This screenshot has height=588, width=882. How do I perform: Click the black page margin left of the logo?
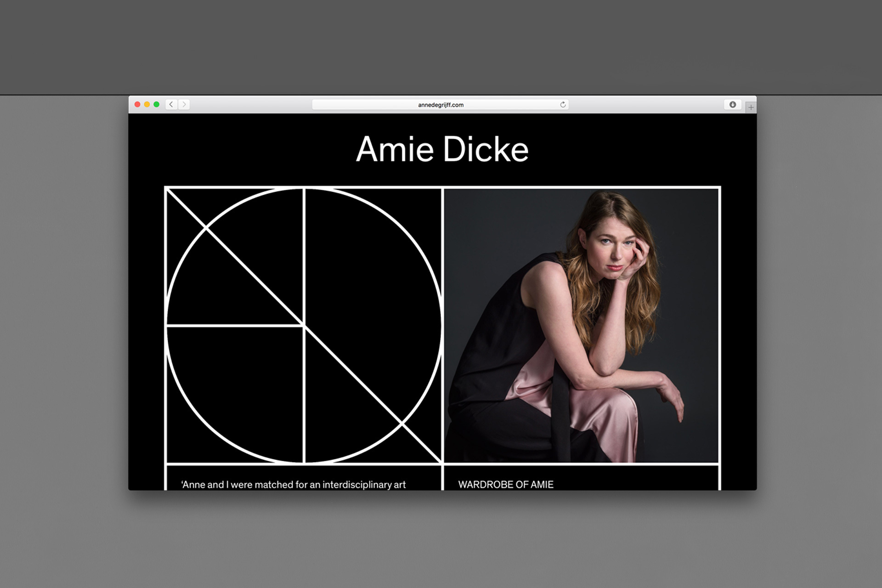pyautogui.click(x=146, y=322)
